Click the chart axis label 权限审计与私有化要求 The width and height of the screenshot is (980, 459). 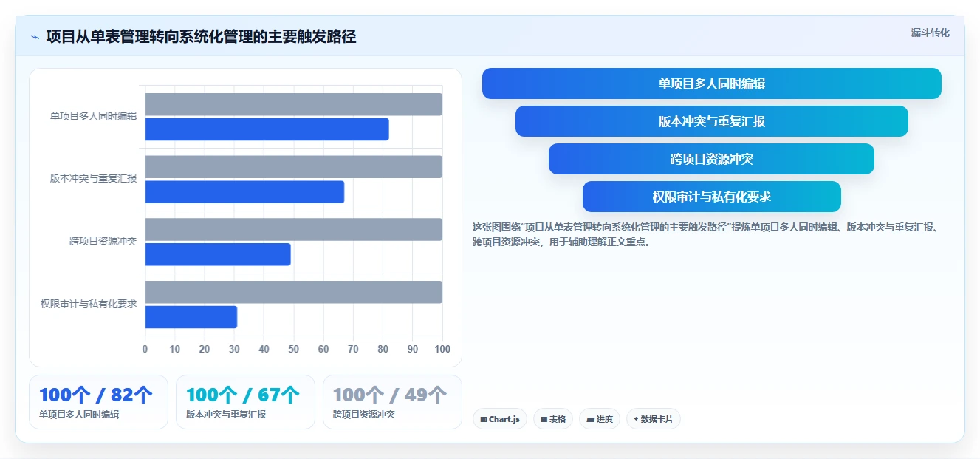89,304
